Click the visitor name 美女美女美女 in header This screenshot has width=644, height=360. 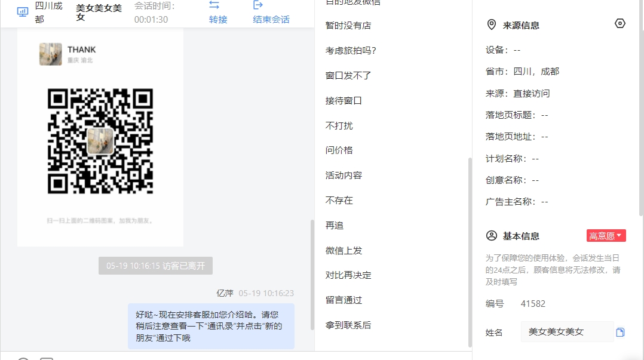(x=99, y=13)
